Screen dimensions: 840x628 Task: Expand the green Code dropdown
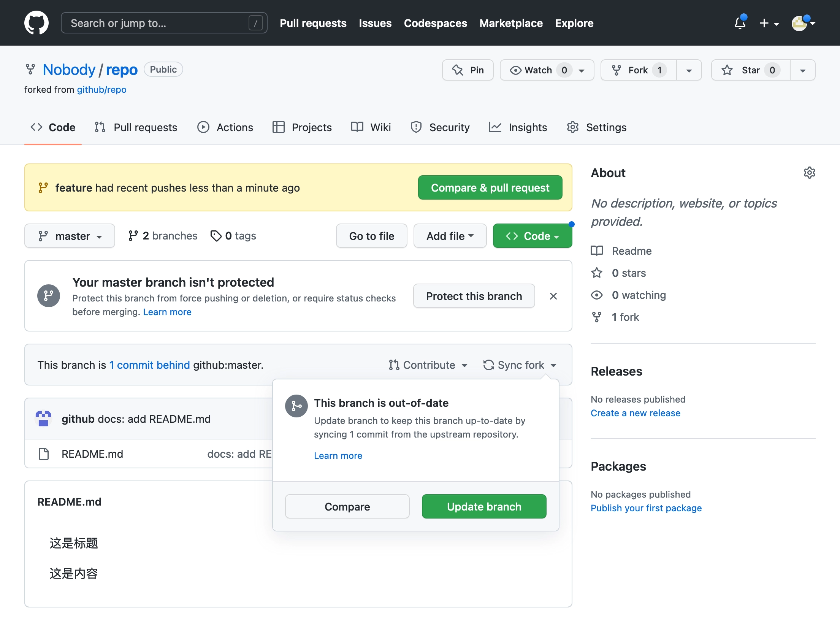532,236
